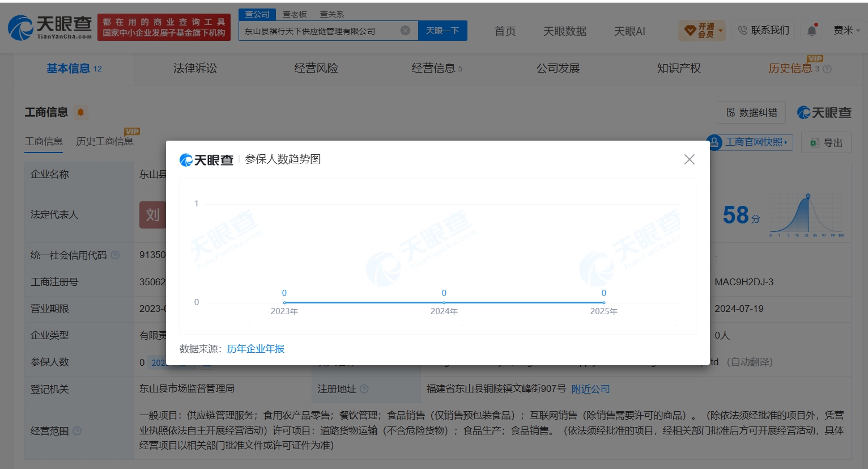Viewport: 868px width, 469px height.
Task: Click the 东山县市场监督管理局 registration authority text
Action: [x=187, y=388]
